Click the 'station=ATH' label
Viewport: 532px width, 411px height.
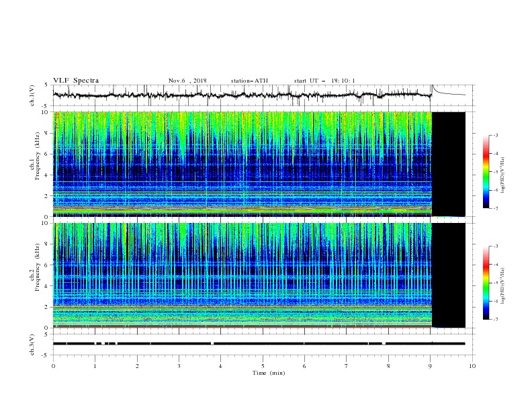point(249,81)
